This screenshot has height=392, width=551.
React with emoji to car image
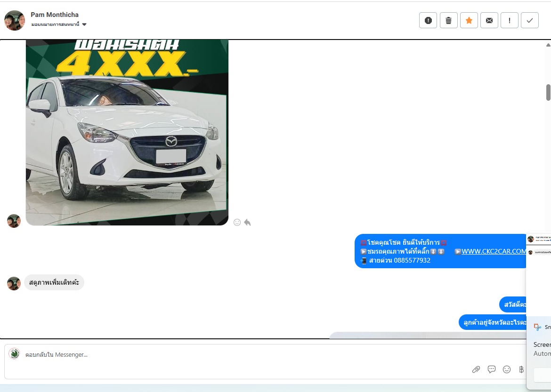tap(237, 222)
